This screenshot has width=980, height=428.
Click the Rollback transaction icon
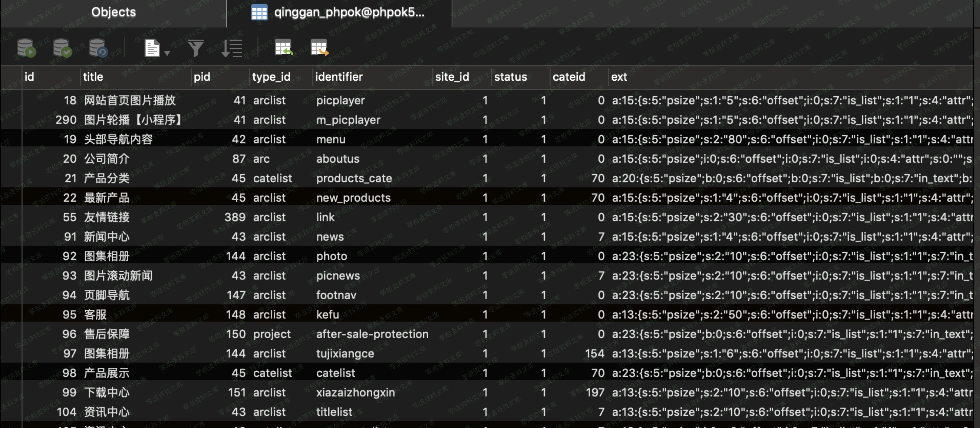click(x=98, y=48)
